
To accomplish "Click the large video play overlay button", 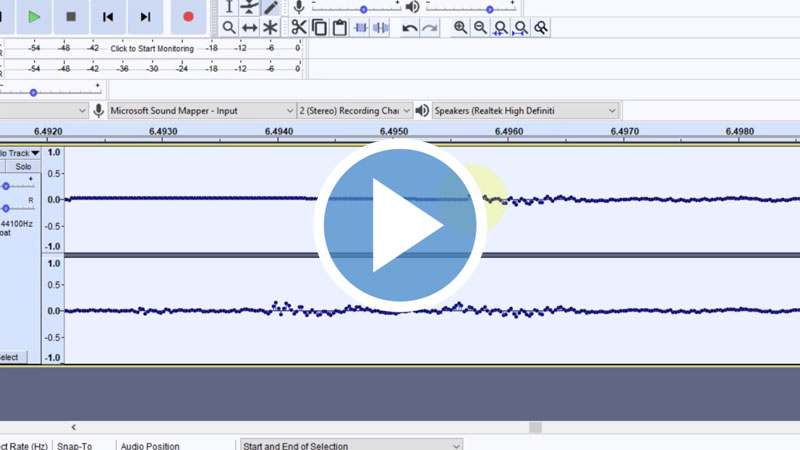I will 400,225.
